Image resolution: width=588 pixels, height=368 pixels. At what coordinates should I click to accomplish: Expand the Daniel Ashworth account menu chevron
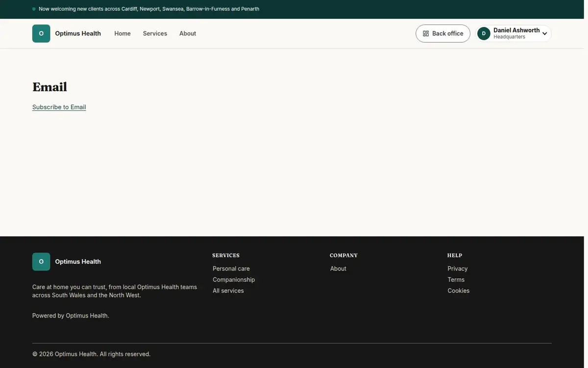pos(544,34)
